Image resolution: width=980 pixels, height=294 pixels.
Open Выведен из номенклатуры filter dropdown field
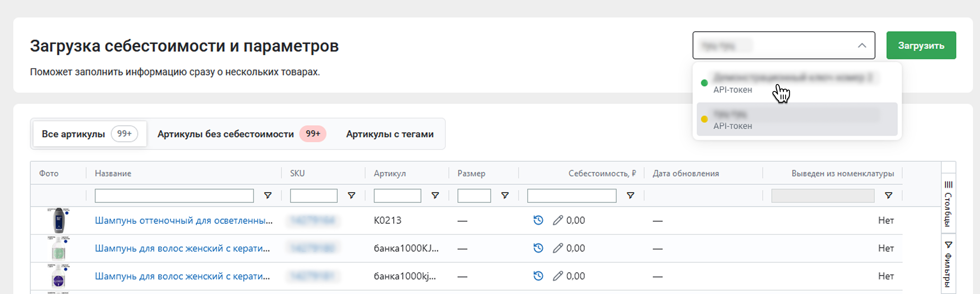(823, 196)
